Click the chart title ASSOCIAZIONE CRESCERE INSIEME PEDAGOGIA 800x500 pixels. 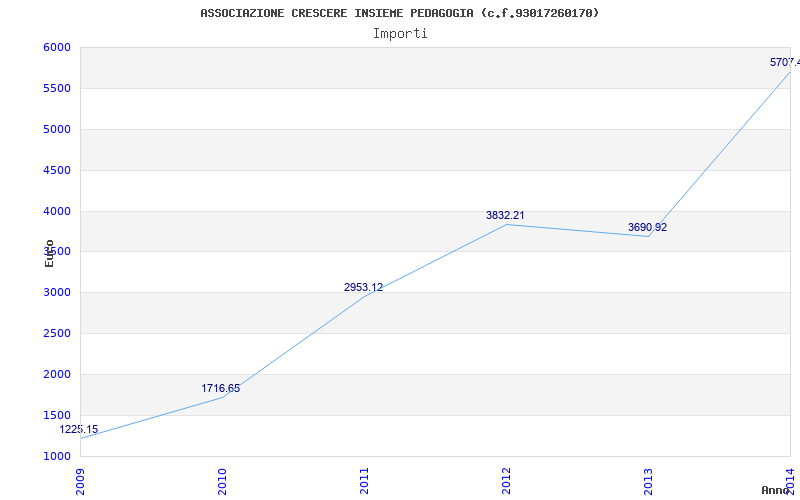[399, 13]
